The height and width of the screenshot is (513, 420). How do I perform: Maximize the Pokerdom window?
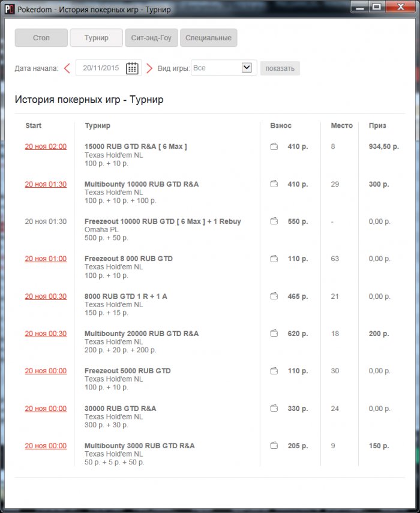pos(377,7)
